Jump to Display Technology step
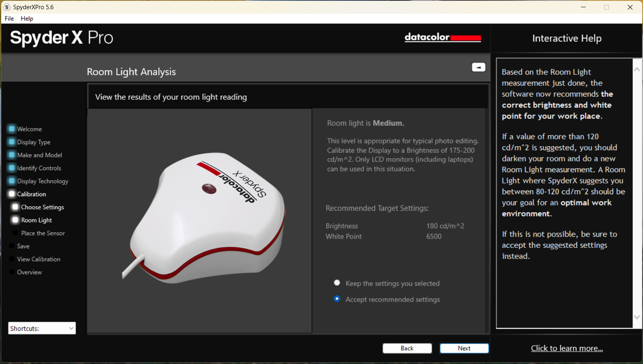The image size is (643, 364). [43, 181]
